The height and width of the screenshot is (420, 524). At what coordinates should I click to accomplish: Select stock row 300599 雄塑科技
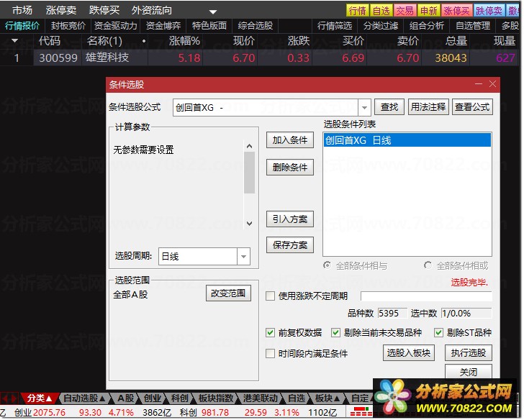coord(258,58)
